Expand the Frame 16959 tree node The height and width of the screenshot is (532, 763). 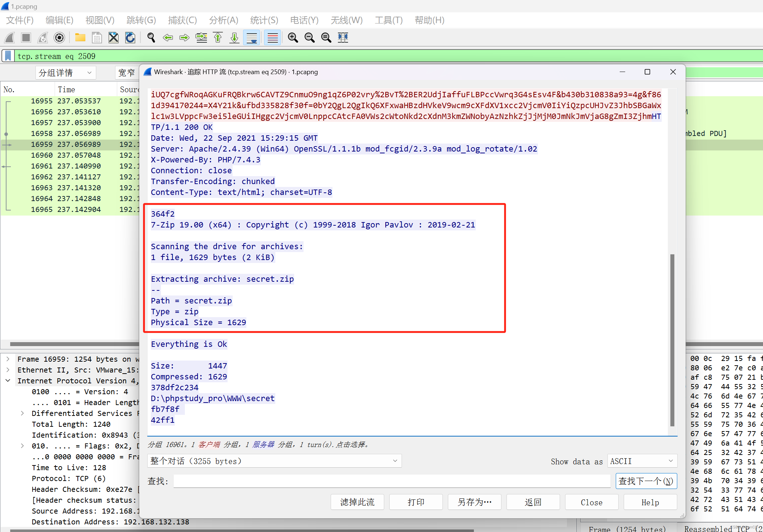pyautogui.click(x=8, y=359)
